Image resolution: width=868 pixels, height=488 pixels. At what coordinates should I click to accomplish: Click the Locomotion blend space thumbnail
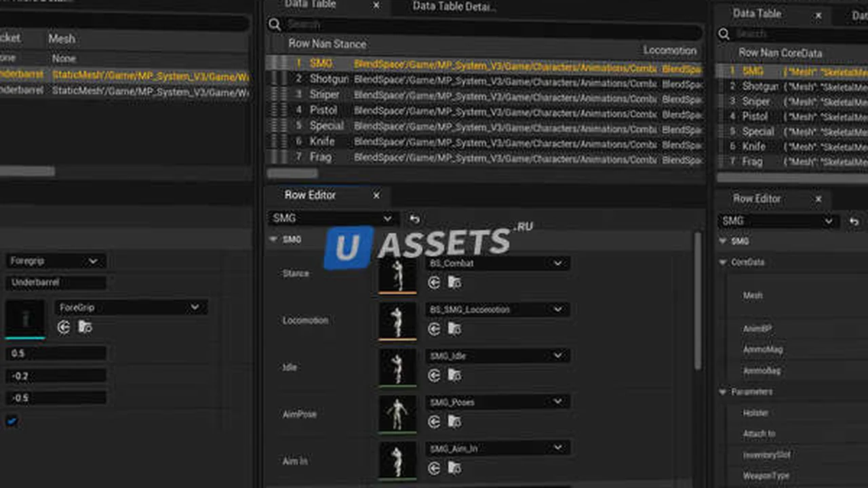tap(397, 321)
